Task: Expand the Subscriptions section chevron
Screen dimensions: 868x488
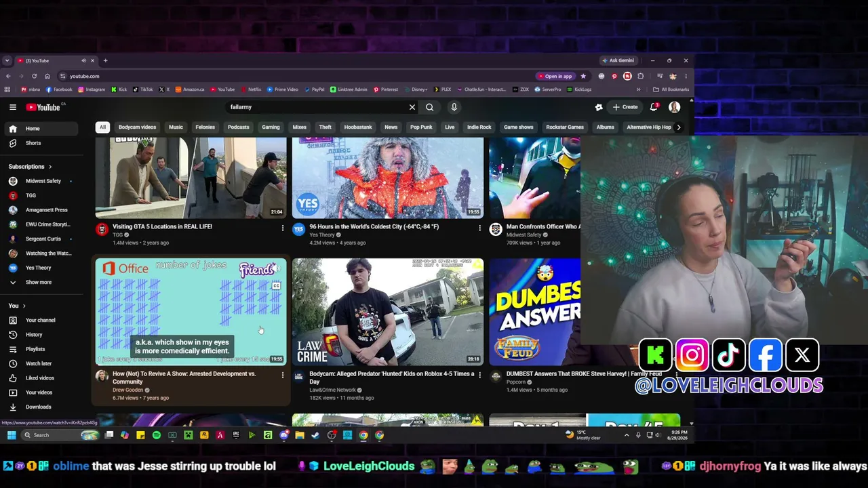Action: click(50, 167)
